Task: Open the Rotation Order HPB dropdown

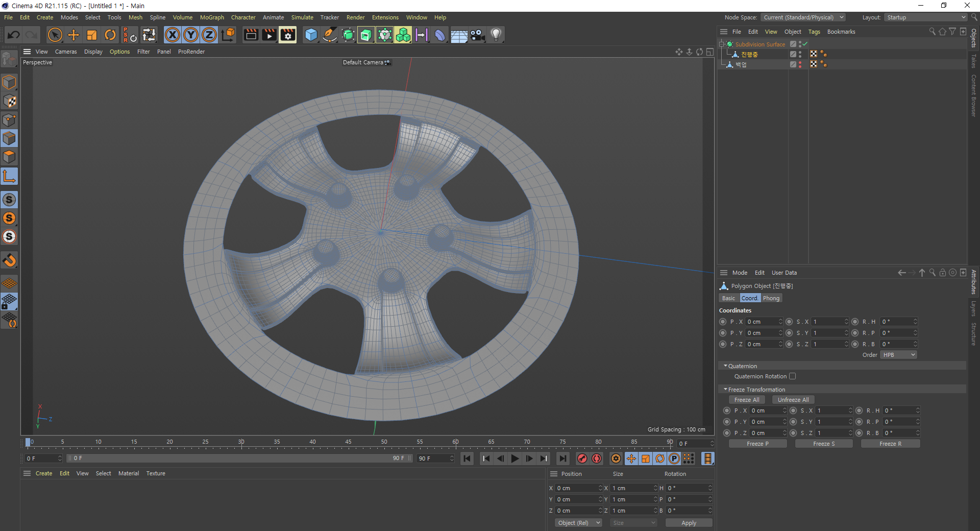Action: coord(898,355)
